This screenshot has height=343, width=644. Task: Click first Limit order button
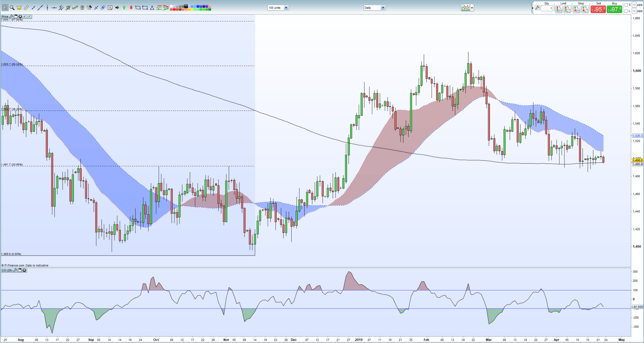(x=559, y=9)
